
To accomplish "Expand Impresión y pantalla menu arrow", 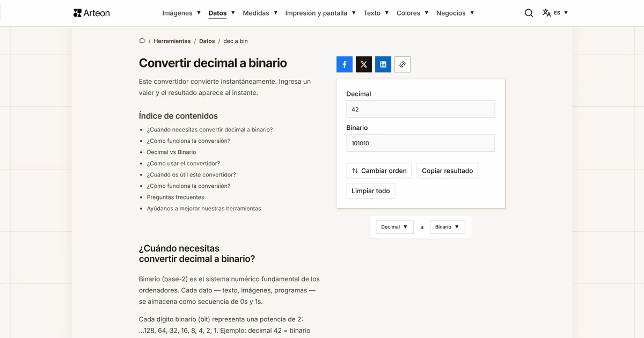I will tap(354, 13).
